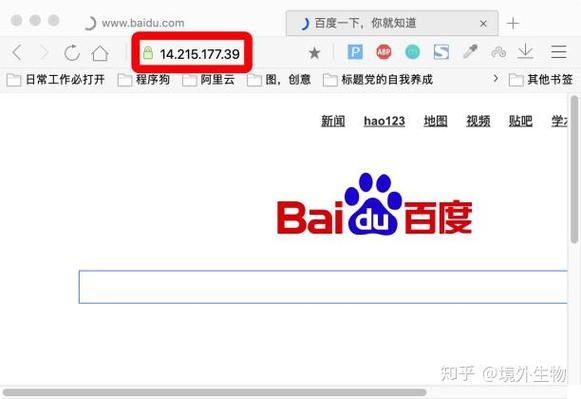Image resolution: width=581 pixels, height=399 pixels.
Task: Bookmark this page with star icon
Action: coord(314,53)
